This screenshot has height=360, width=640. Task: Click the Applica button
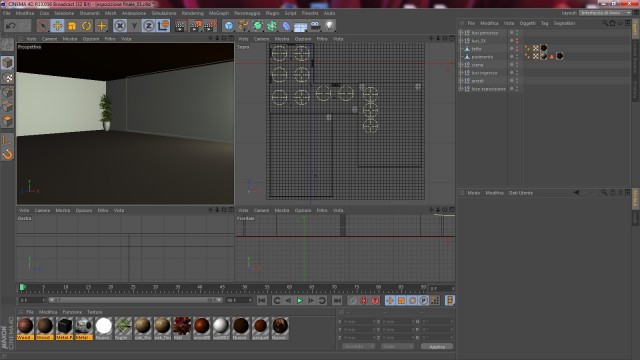pos(437,347)
